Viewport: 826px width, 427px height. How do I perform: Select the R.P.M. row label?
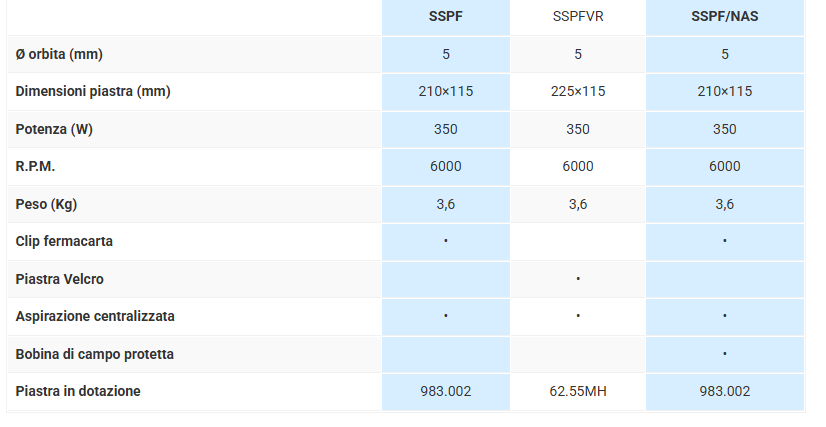pos(35,166)
